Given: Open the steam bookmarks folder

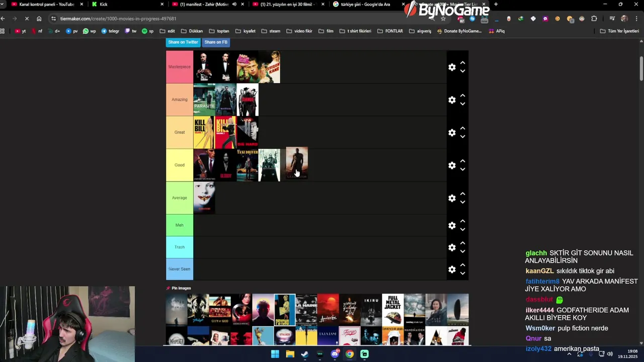Looking at the screenshot, I should pyautogui.click(x=271, y=31).
